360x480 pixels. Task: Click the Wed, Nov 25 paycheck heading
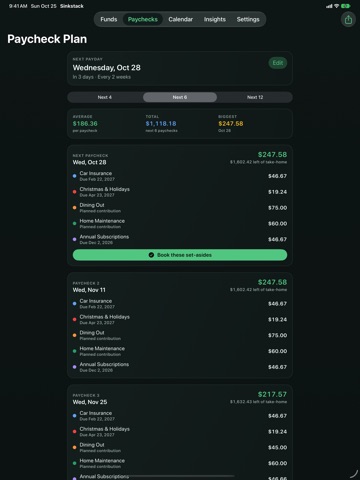pyautogui.click(x=90, y=402)
